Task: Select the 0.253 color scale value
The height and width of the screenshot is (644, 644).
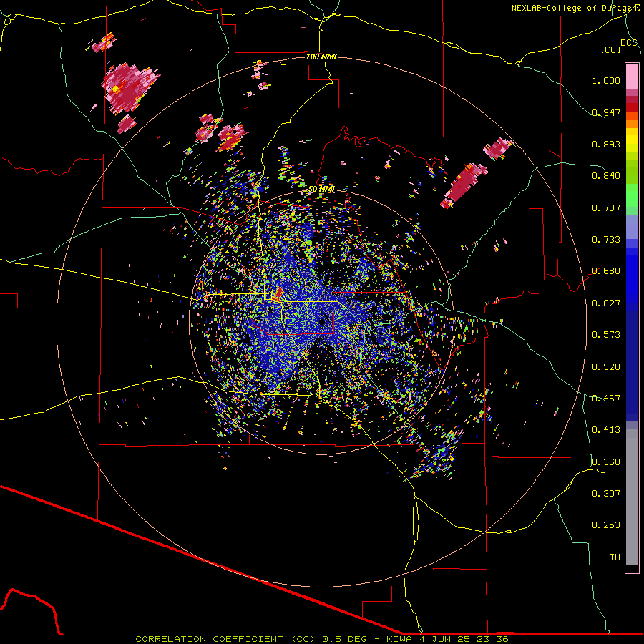Action: pos(606,525)
